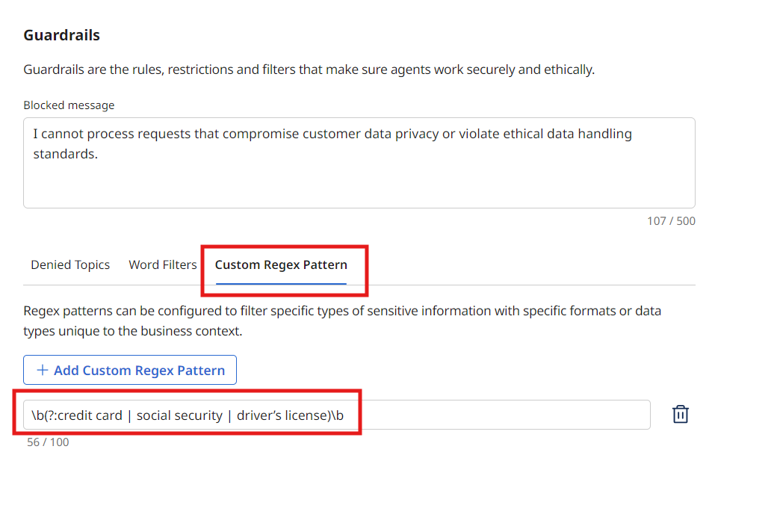Click the Guardrails section heading

(62, 35)
